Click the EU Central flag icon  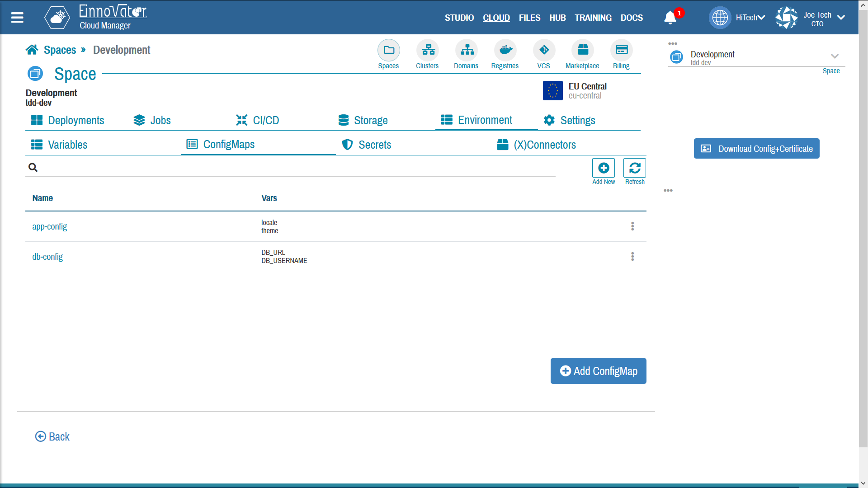(x=552, y=91)
